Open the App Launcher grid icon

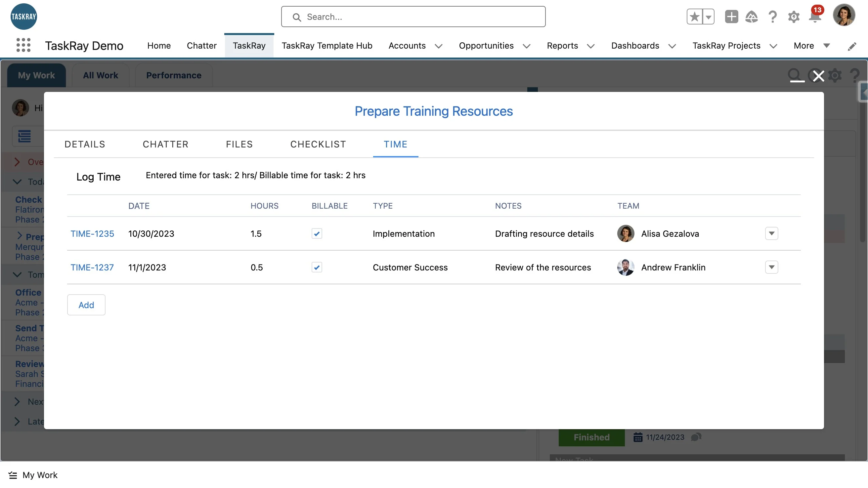click(x=23, y=45)
